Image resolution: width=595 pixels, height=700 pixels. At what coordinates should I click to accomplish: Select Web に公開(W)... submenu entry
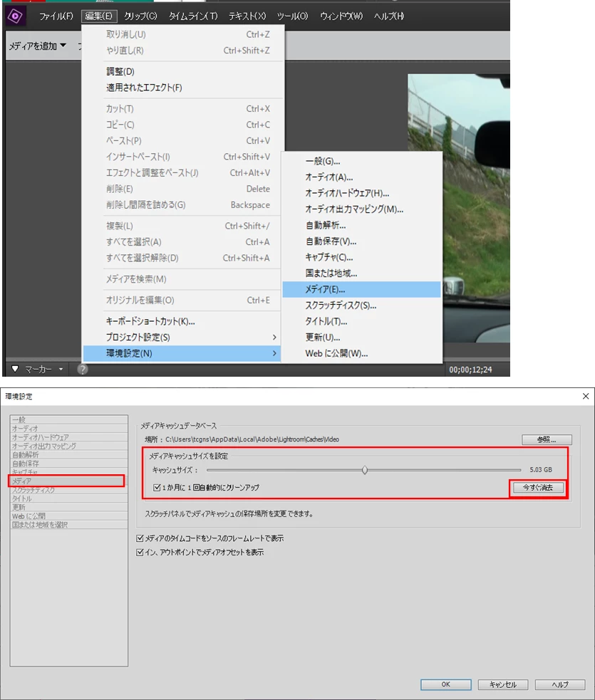point(362,354)
